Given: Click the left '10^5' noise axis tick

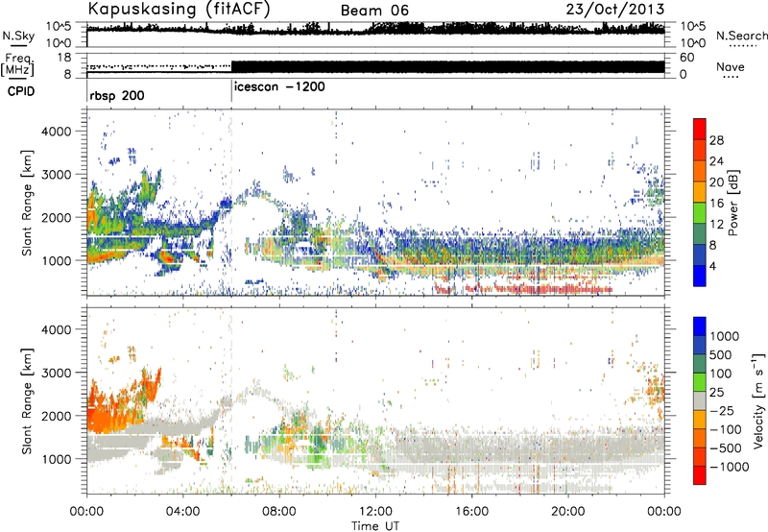Looking at the screenshot, I should coord(59,26).
